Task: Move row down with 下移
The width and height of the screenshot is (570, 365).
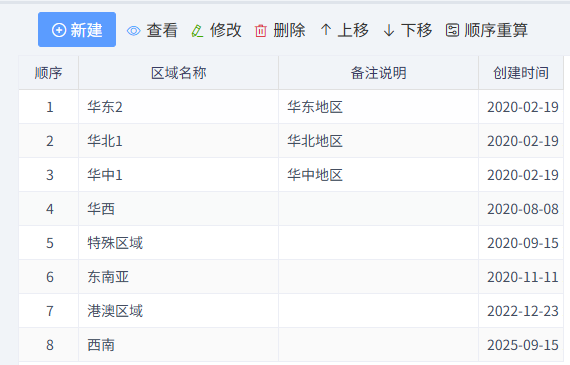Action: (x=416, y=30)
